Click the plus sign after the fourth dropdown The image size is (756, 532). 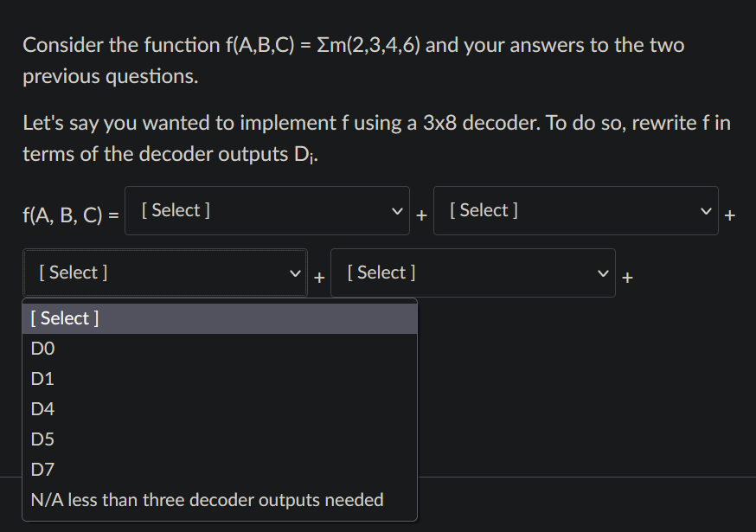coord(627,278)
